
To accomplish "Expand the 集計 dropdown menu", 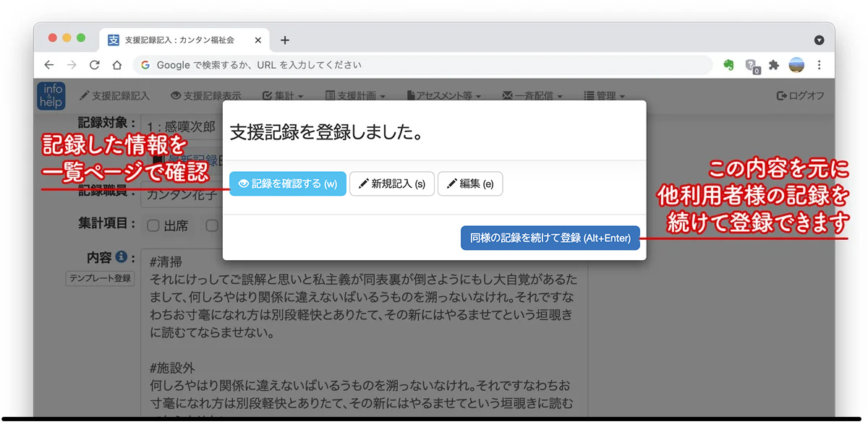I will point(283,95).
